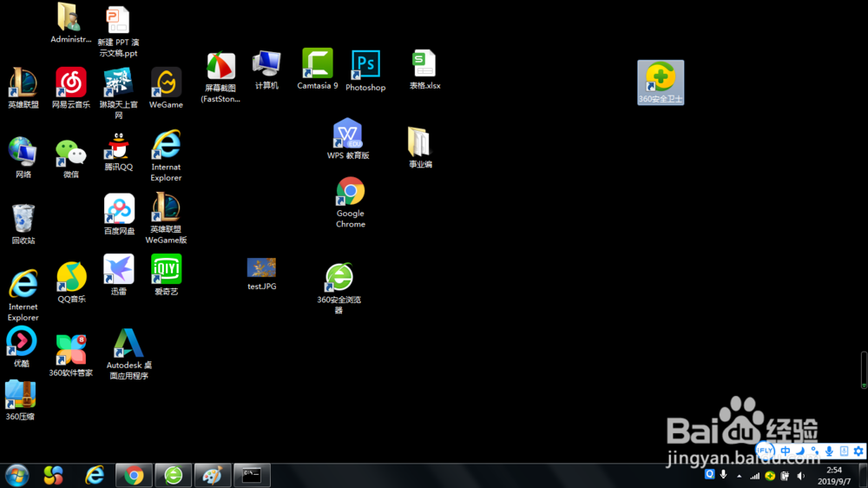The height and width of the screenshot is (488, 868).
Task: Open 360软件管家 shortcut
Action: 71,356
